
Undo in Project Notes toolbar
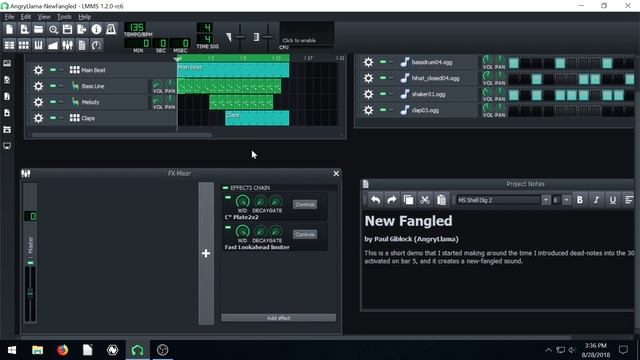375,200
